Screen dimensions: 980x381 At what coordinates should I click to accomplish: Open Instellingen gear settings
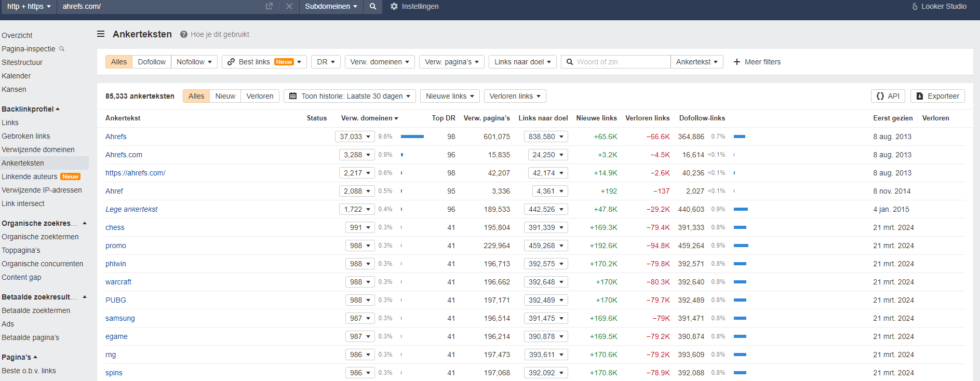pyautogui.click(x=414, y=6)
